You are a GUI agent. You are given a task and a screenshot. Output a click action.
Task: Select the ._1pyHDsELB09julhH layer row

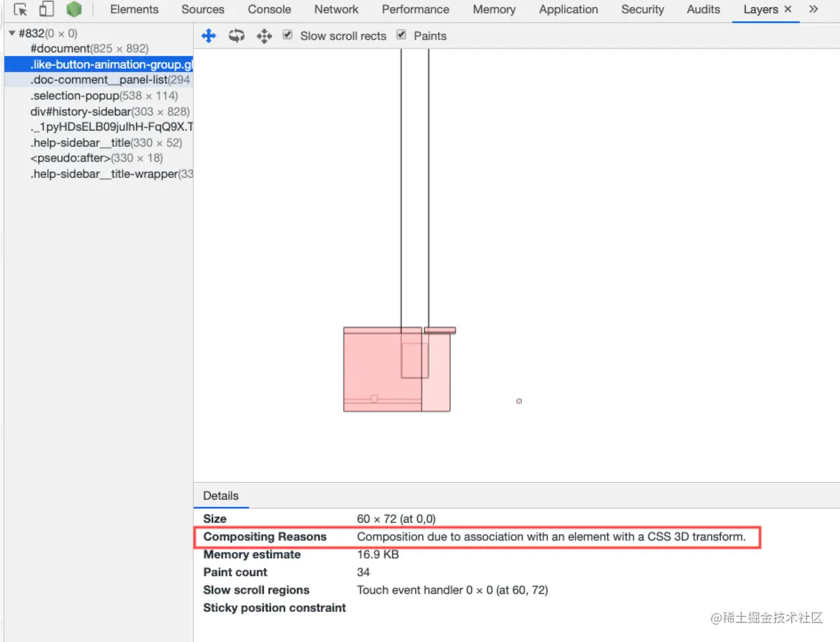(98, 127)
